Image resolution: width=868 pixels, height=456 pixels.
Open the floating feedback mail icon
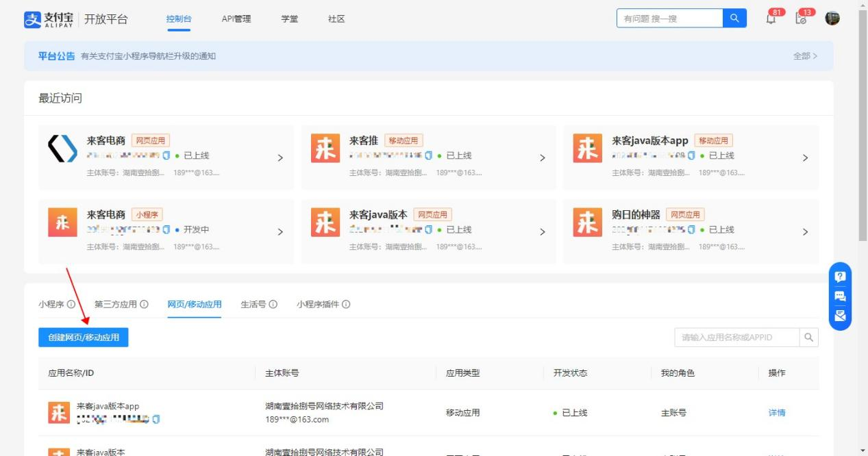[840, 316]
